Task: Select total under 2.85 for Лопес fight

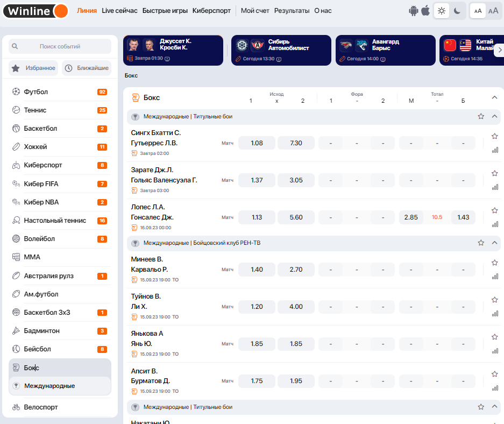Action: click(x=411, y=217)
